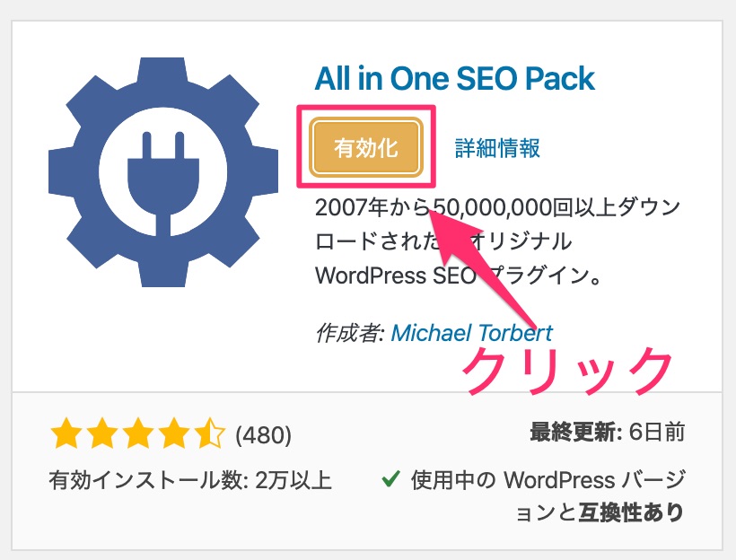The height and width of the screenshot is (560, 736).
Task: Click the (480) rating count
Action: click(x=263, y=436)
